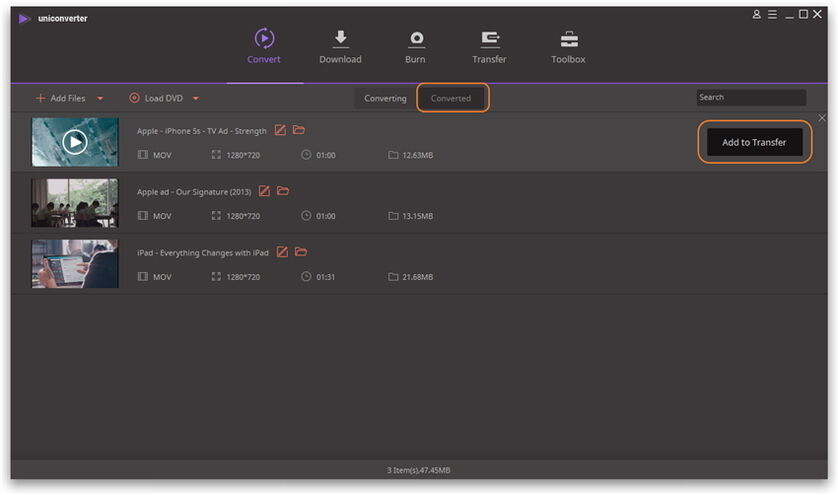838x495 pixels.
Task: Open the Download section icon
Action: (x=340, y=39)
